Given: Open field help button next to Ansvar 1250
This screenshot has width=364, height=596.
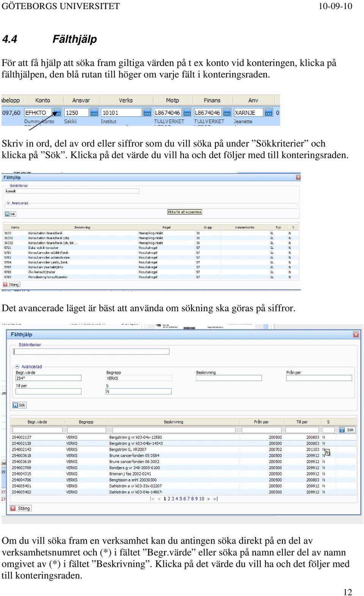Looking at the screenshot, I should pyautogui.click(x=94, y=112).
